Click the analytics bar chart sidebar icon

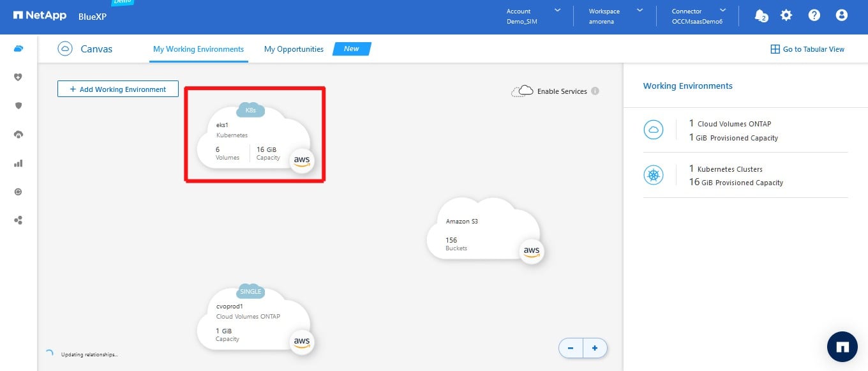click(x=19, y=163)
